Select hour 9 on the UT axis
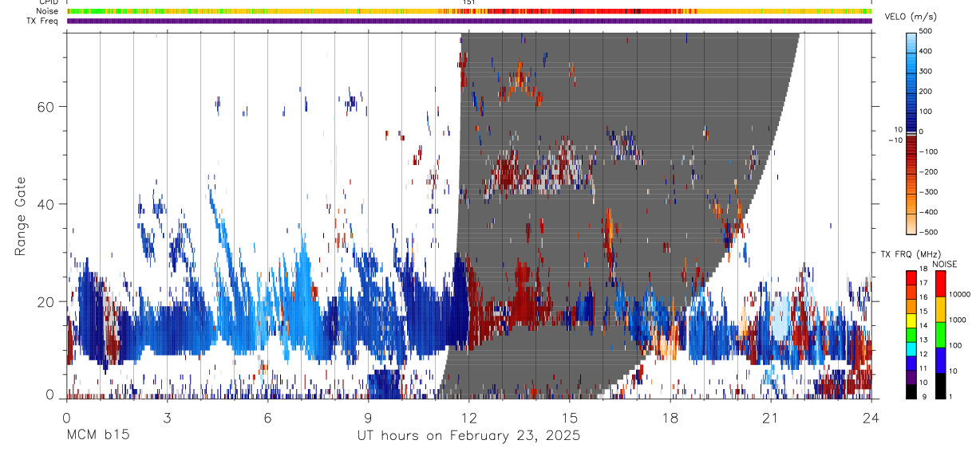This screenshot has height=452, width=980. (368, 417)
